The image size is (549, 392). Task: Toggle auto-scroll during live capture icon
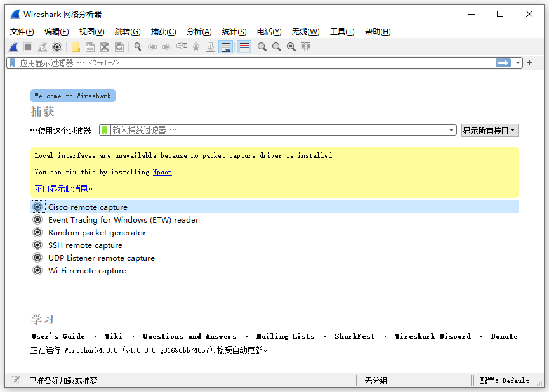click(225, 47)
